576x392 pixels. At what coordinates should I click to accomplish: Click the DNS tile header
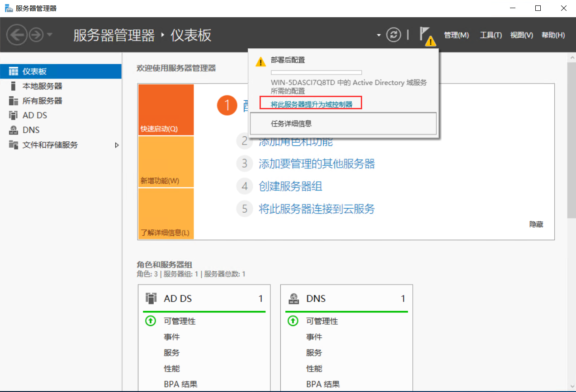point(347,299)
